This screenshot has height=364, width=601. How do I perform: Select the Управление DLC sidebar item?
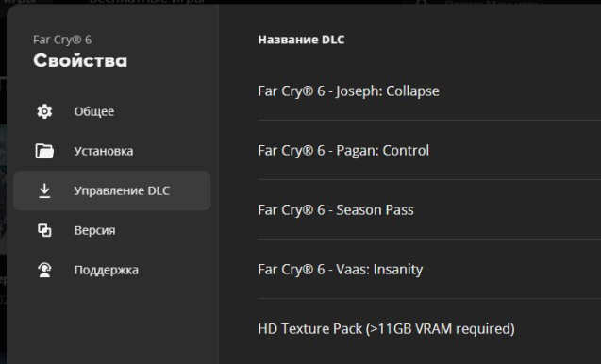click(x=112, y=190)
